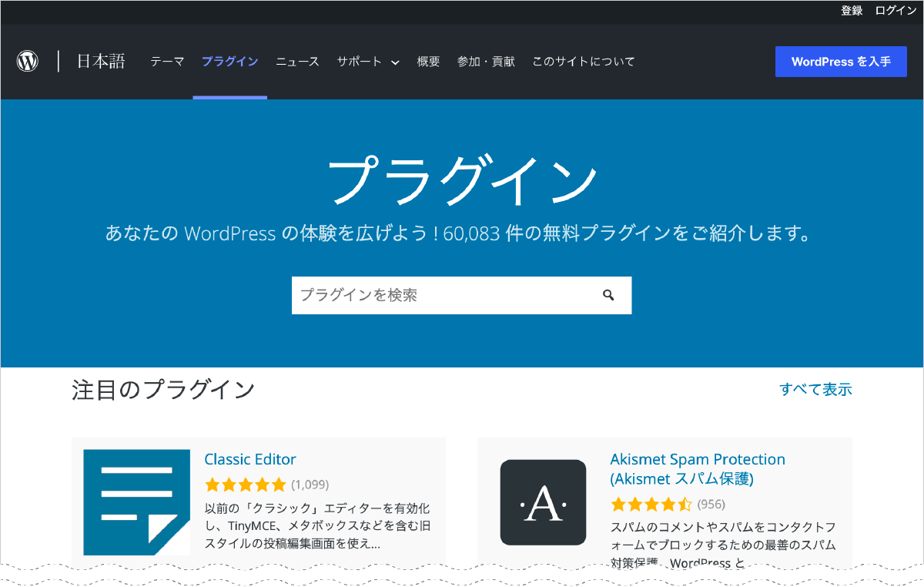Go to the ニュース menu item

point(297,62)
